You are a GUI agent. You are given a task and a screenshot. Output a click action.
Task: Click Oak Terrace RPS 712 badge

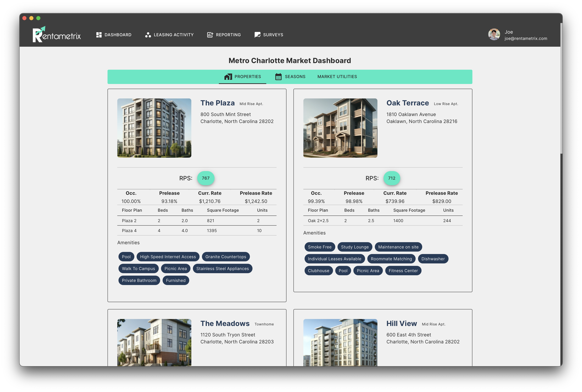(x=392, y=178)
